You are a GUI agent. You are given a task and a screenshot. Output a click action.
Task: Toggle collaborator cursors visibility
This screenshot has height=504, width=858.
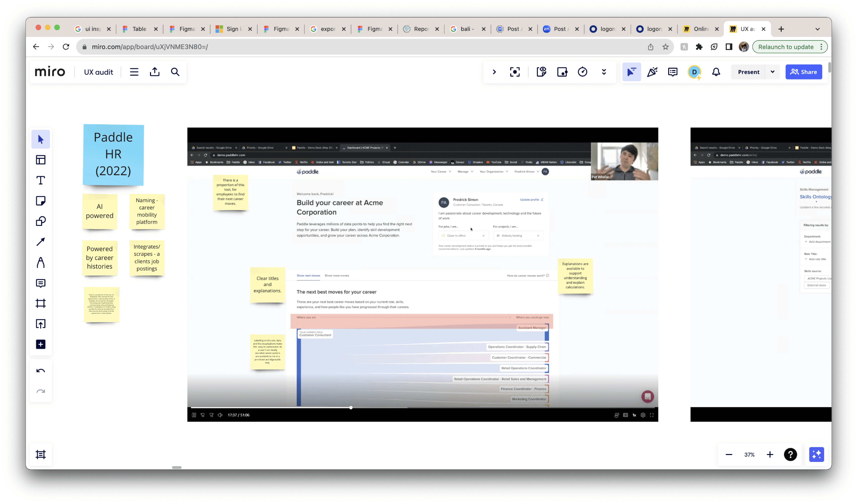point(632,72)
